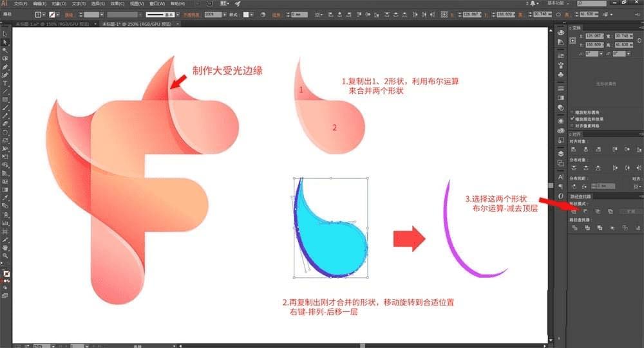The image size is (644, 348).
Task: Open rotate angle dropdown in Transform panel
Action: 601,54
